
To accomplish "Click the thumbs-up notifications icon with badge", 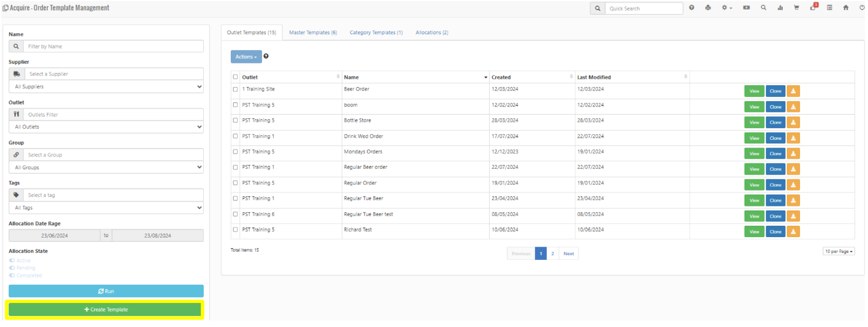I will 813,8.
